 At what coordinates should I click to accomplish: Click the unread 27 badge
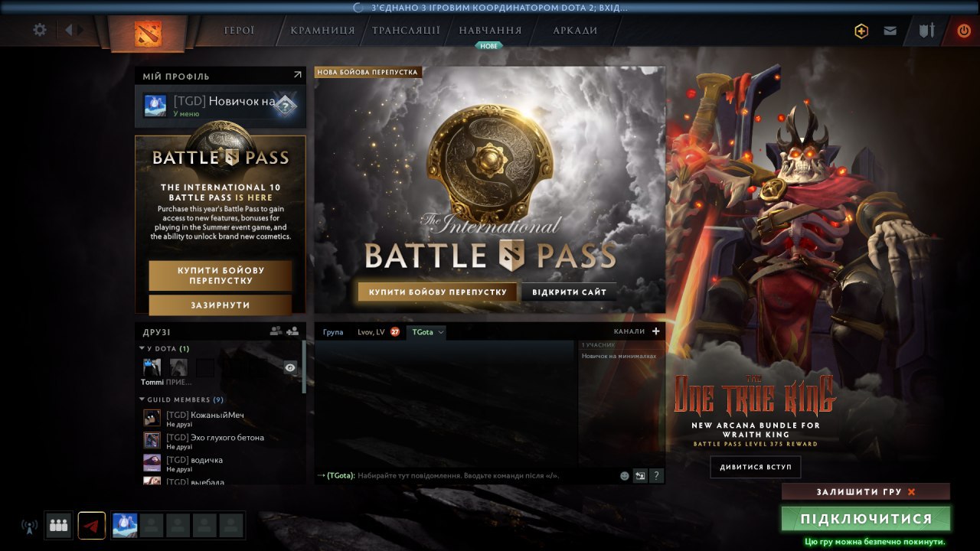point(395,331)
